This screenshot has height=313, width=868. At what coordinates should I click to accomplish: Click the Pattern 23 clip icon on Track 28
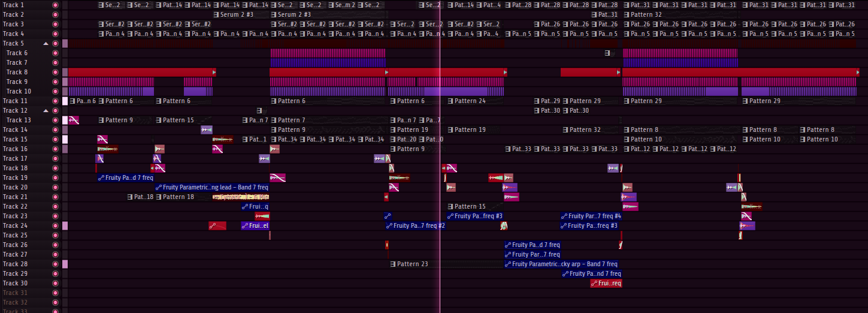click(x=392, y=264)
